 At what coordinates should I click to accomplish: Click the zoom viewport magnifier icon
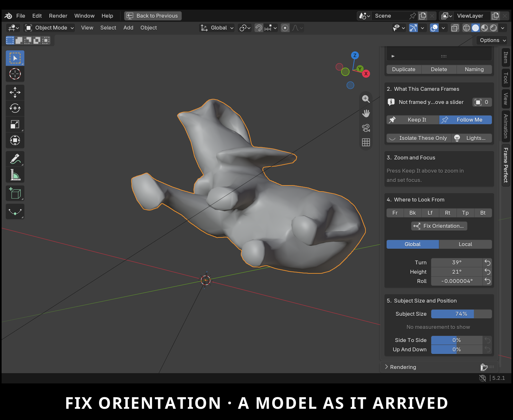tap(366, 99)
